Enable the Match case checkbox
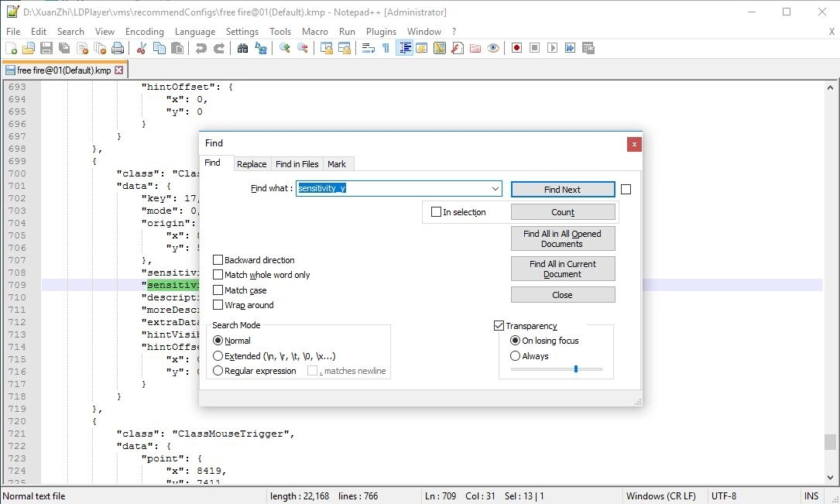 [x=218, y=290]
